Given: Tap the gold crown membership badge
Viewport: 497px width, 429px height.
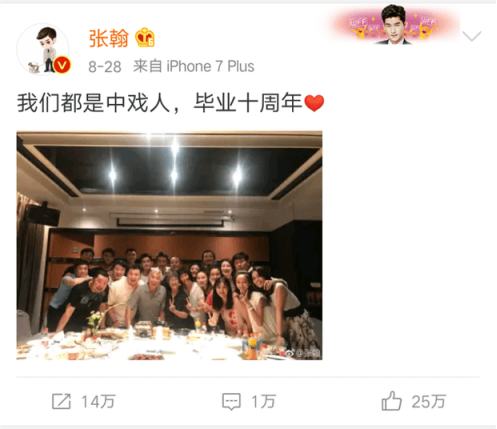Looking at the screenshot, I should 145,37.
